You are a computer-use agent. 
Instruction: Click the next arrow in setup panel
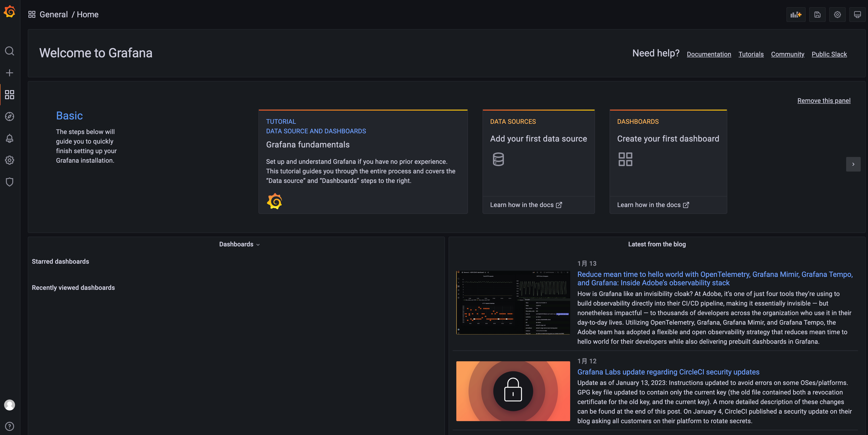click(853, 164)
